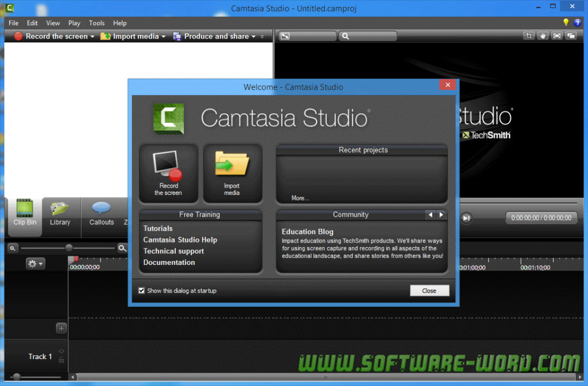Close the Welcome dialog using the Close button
The height and width of the screenshot is (386, 588).
click(430, 290)
